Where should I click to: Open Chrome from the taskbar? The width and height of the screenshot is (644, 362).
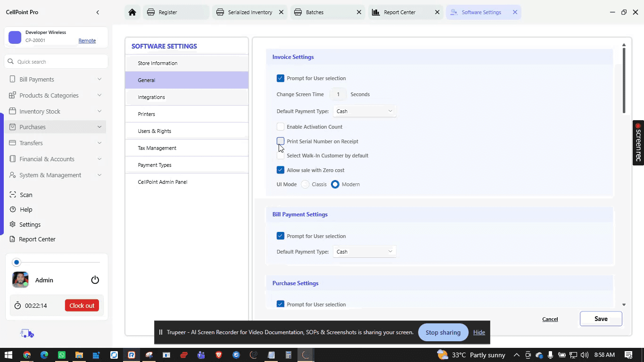point(27,355)
